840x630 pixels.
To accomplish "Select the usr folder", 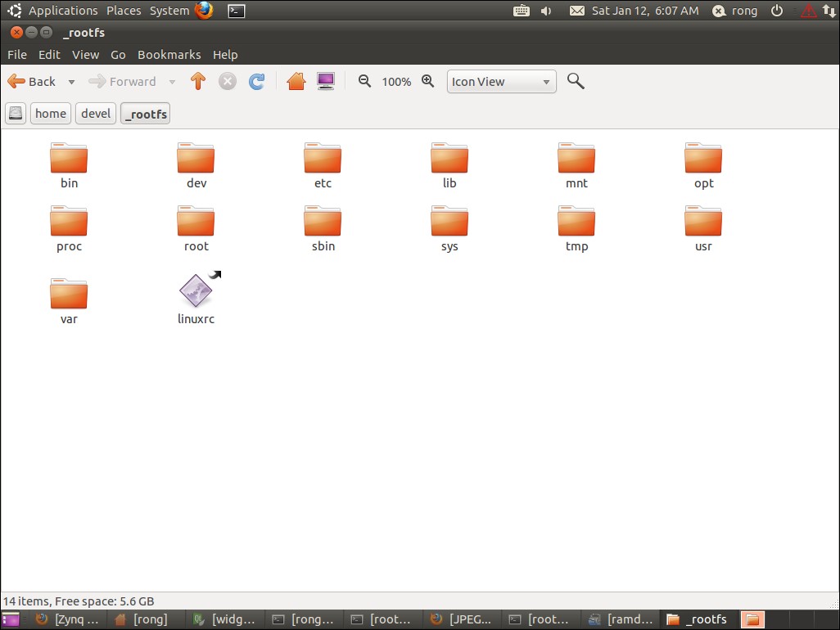I will pos(703,228).
